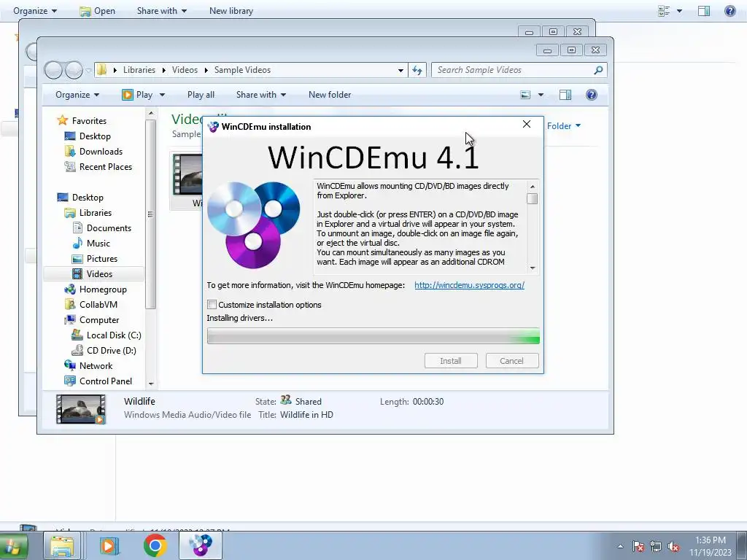Image resolution: width=747 pixels, height=560 pixels.
Task: Expand the Play dropdown arrow
Action: point(162,95)
